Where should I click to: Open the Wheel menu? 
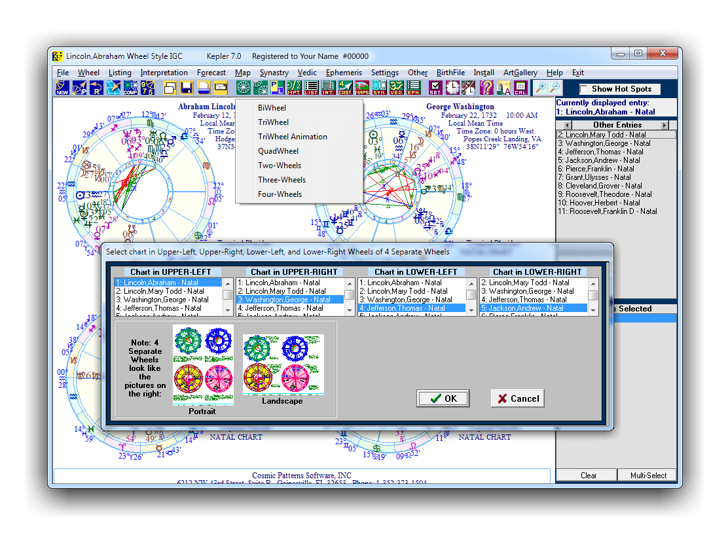point(88,73)
